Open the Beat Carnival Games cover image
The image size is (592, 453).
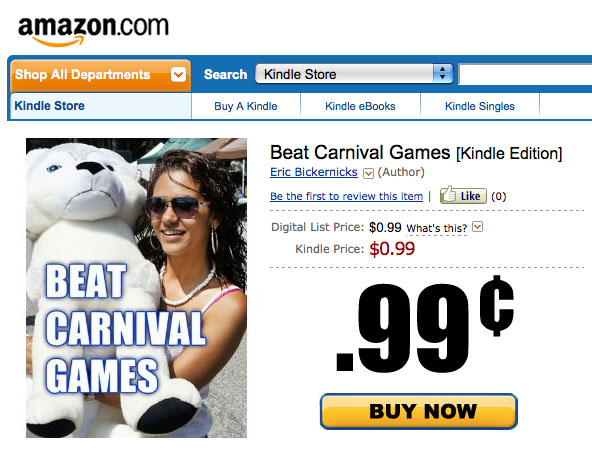[136, 288]
